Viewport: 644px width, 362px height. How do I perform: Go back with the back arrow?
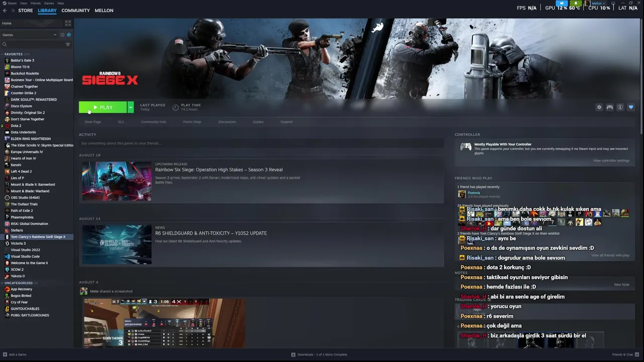[x=5, y=11]
